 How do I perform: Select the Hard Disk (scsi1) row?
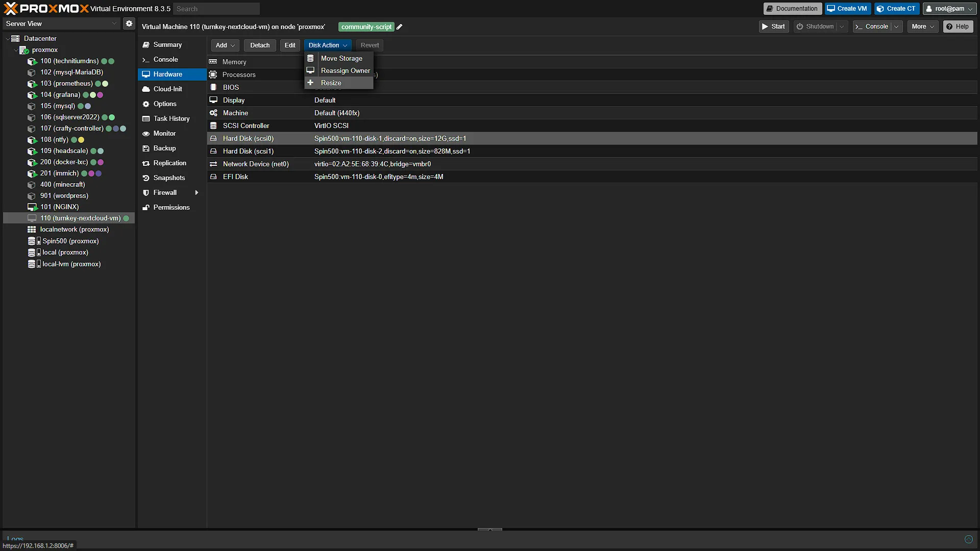pyautogui.click(x=592, y=151)
